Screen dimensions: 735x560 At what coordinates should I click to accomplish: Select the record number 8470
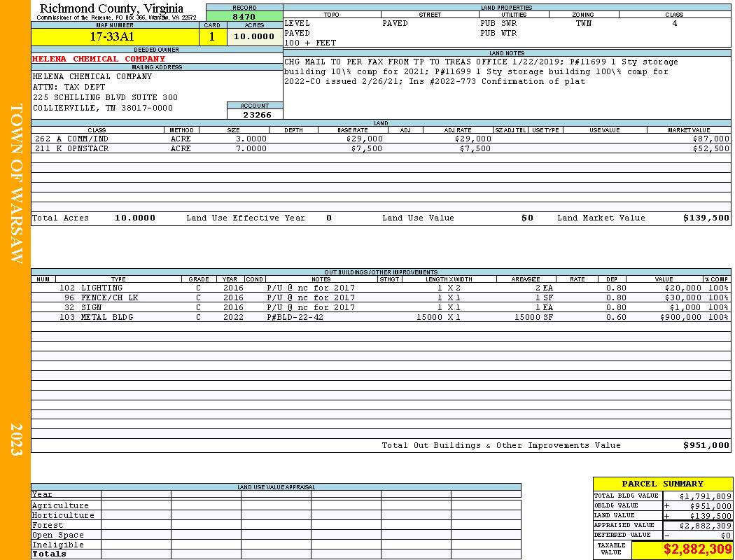pyautogui.click(x=244, y=17)
